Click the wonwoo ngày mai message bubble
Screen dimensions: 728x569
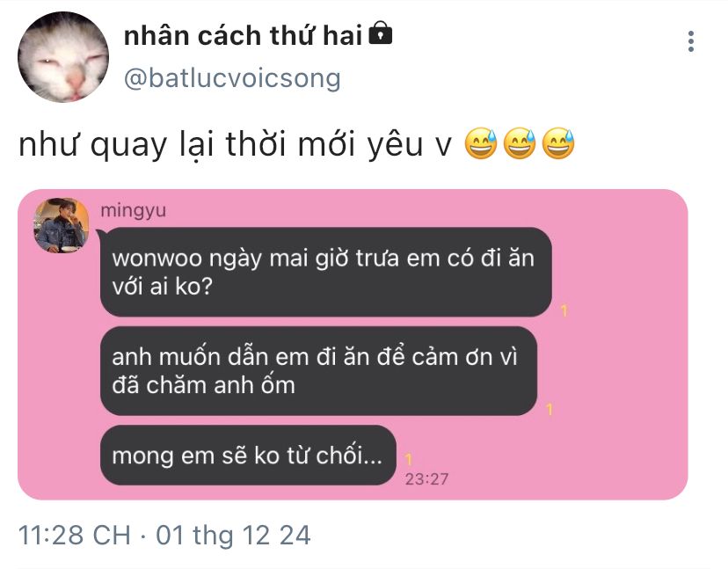pyautogui.click(x=326, y=273)
